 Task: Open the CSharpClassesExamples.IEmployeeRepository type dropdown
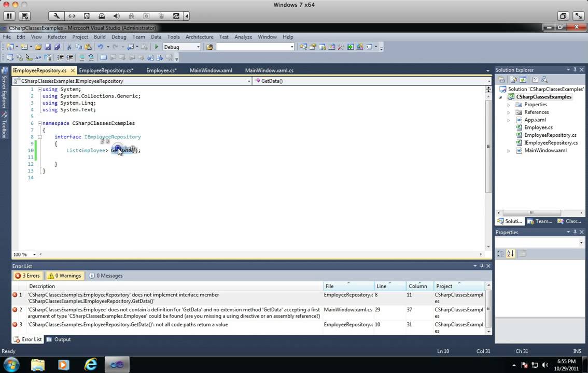coord(248,81)
